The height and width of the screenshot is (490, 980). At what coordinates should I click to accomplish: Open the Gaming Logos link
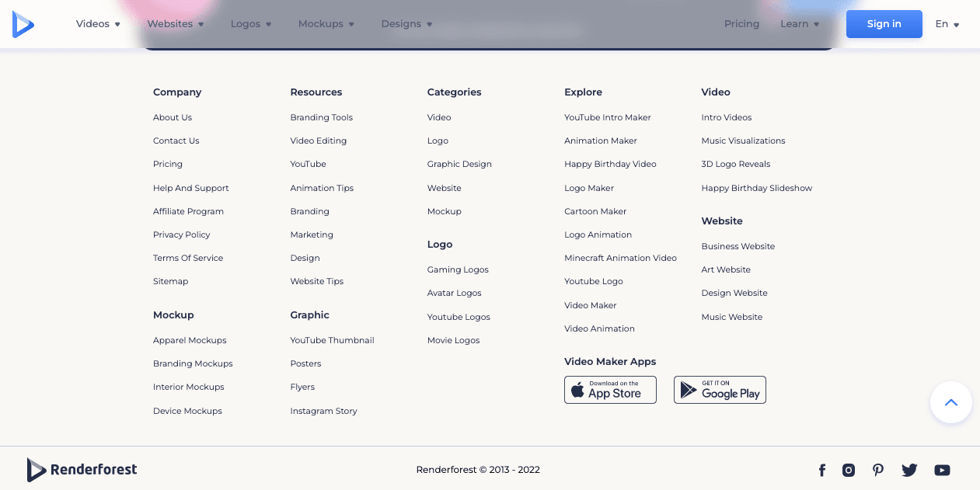click(458, 269)
